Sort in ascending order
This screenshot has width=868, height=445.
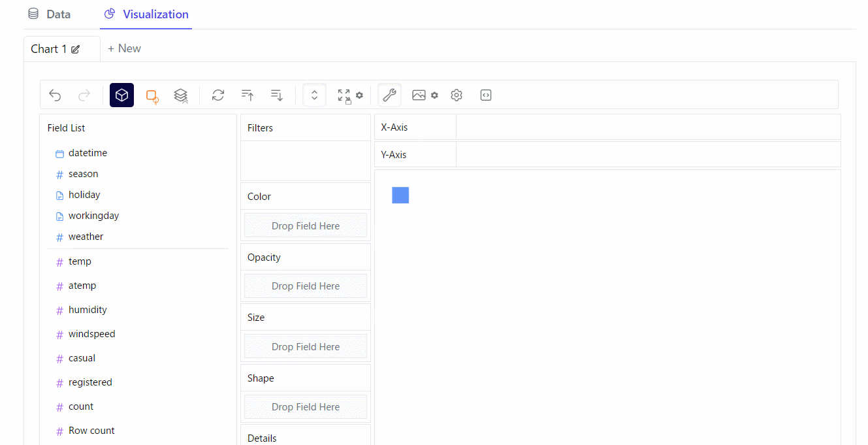pyautogui.click(x=248, y=95)
